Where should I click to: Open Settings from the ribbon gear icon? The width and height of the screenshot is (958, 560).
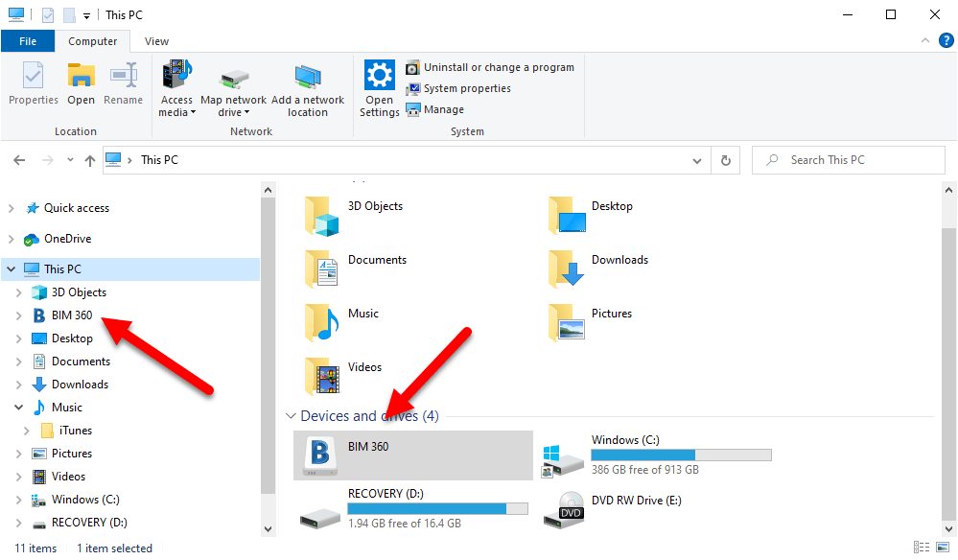point(380,89)
